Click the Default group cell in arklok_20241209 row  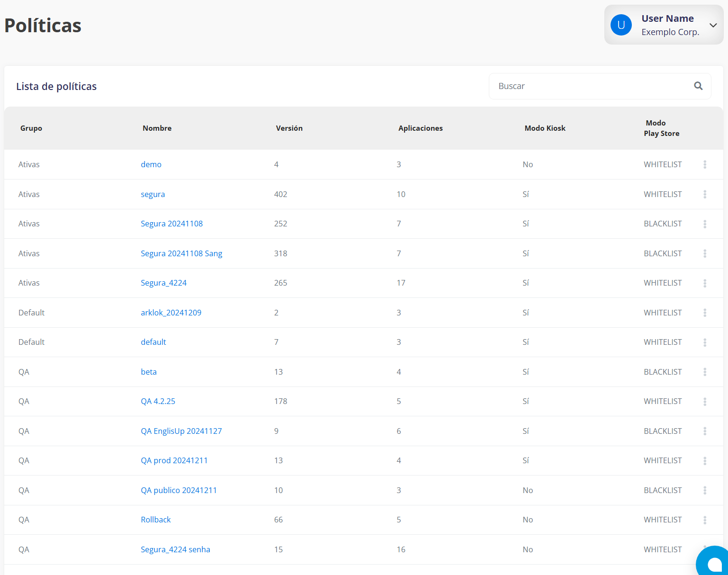(x=31, y=313)
